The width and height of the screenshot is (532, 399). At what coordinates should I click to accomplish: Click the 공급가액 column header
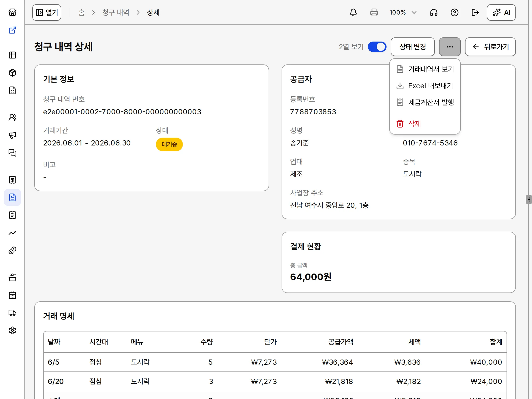341,342
